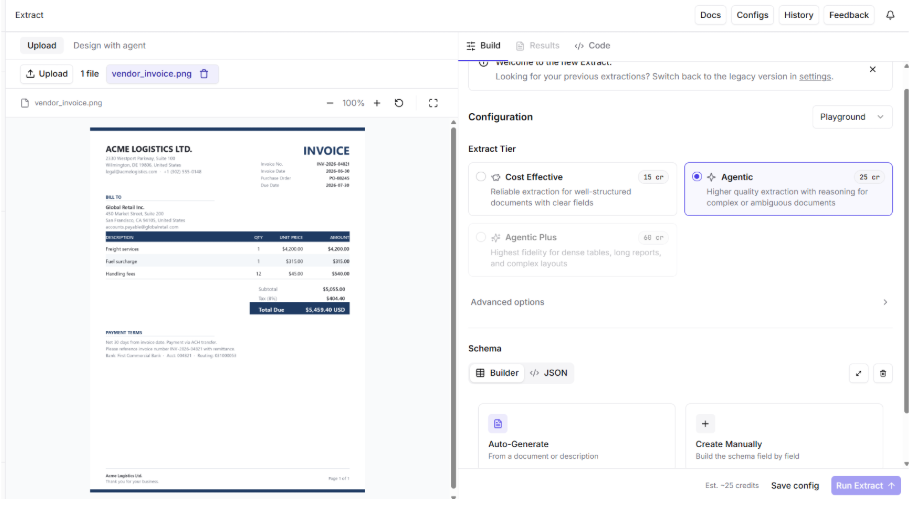Enter fullscreen document preview
Screen dimensions: 910x507
[433, 103]
